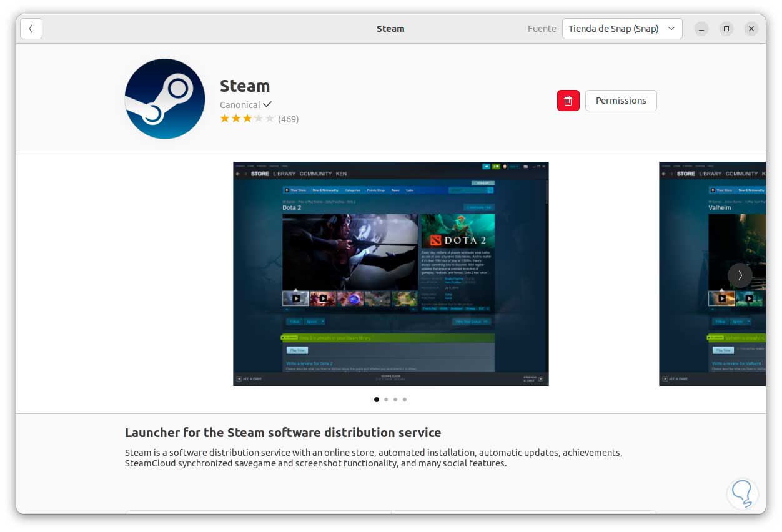Select the first carousel dot
This screenshot has width=782, height=532.
377,400
